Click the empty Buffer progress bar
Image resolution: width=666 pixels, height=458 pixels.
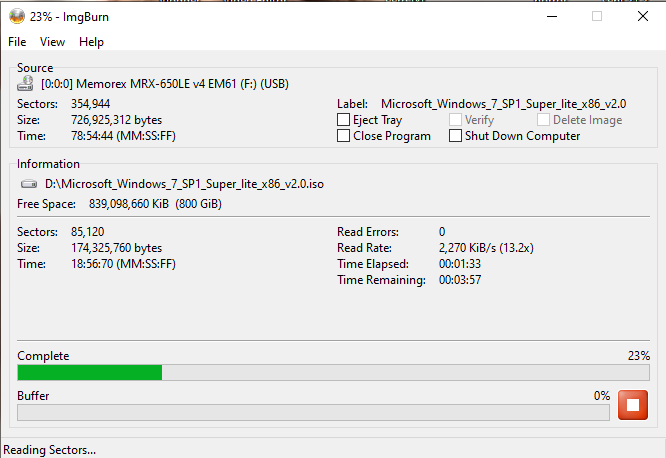point(313,413)
